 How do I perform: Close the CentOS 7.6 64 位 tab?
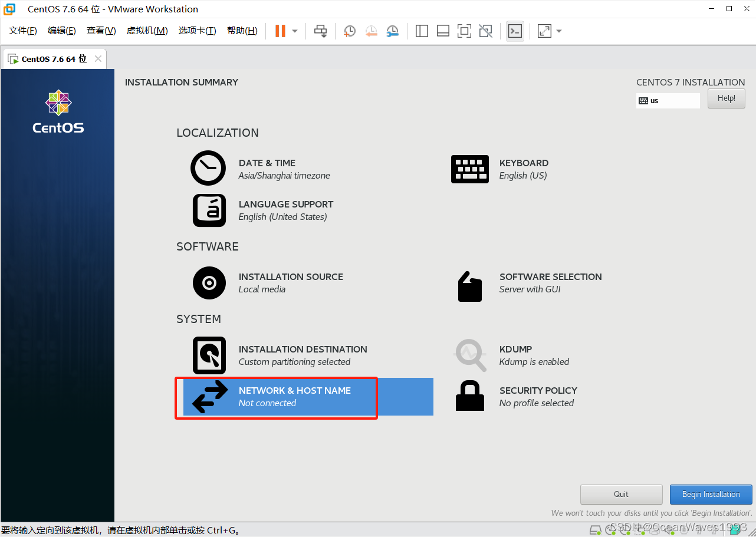pos(98,59)
